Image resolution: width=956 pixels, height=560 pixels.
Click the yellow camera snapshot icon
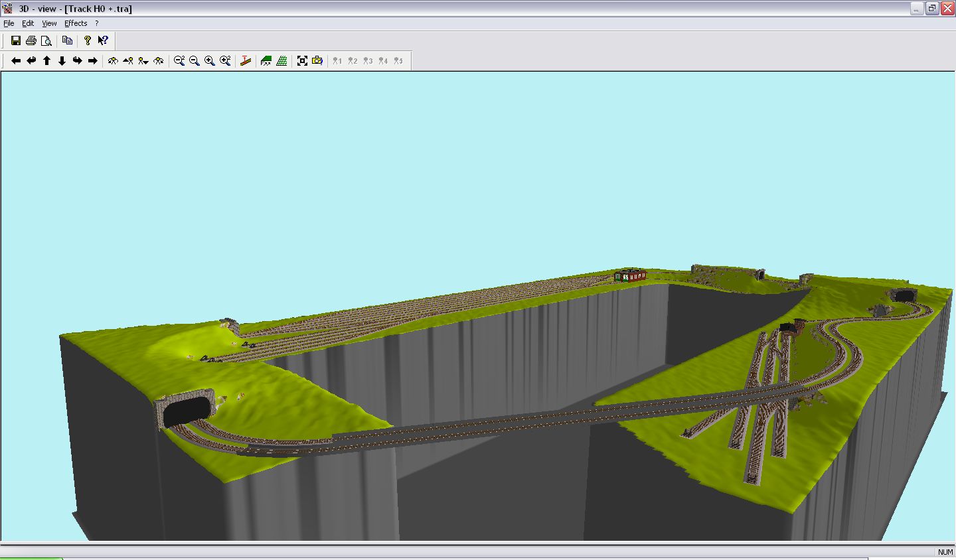[317, 61]
